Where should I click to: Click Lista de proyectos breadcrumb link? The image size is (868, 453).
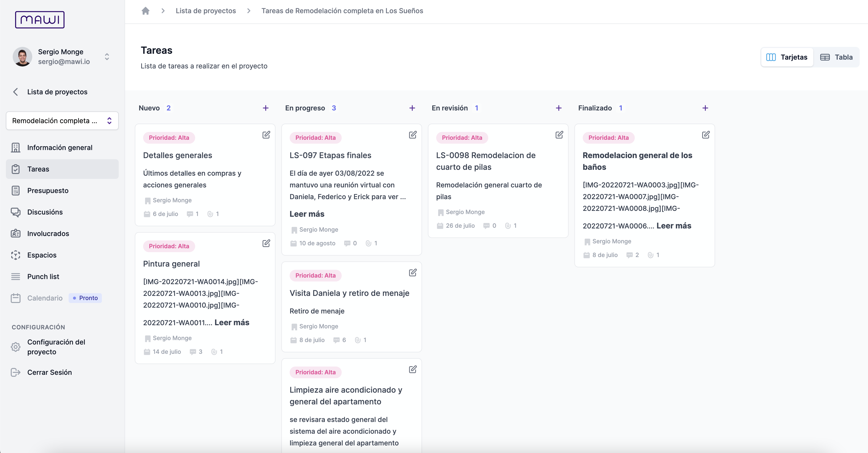206,11
